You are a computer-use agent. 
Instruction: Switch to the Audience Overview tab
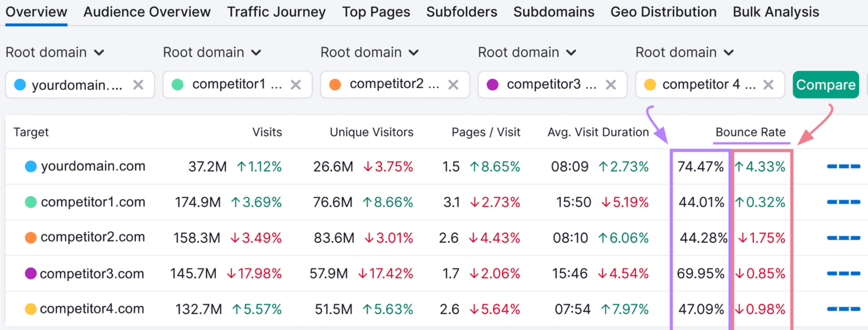[x=147, y=12]
